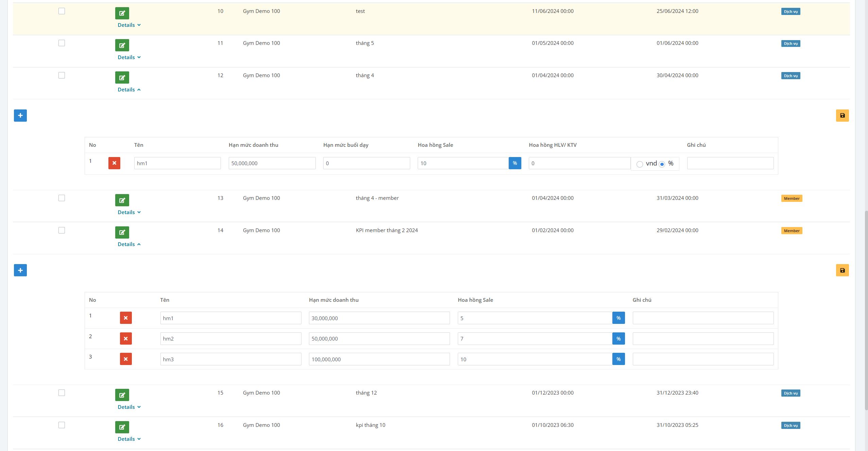This screenshot has width=868, height=451.
Task: Click hm2 revenue limit field 50,000,000
Action: pos(379,339)
